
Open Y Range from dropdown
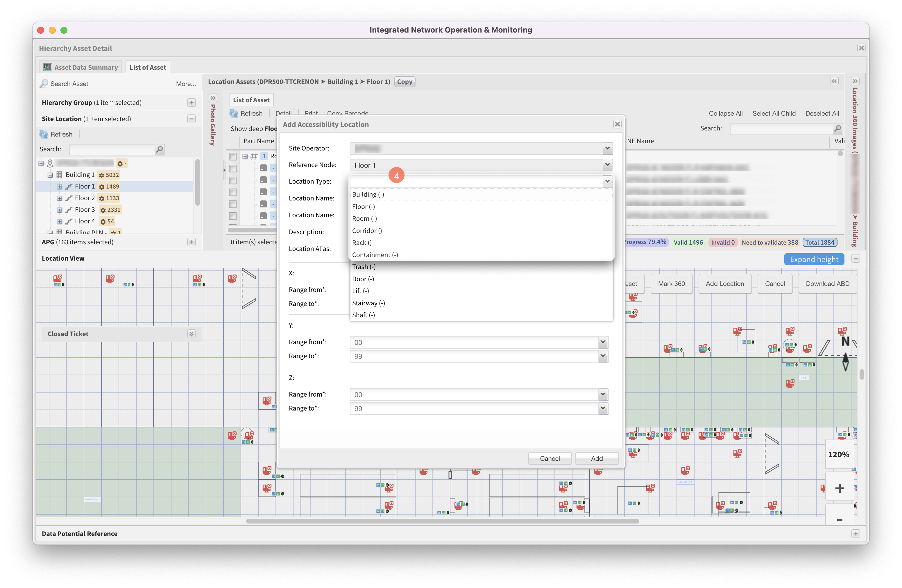click(603, 342)
